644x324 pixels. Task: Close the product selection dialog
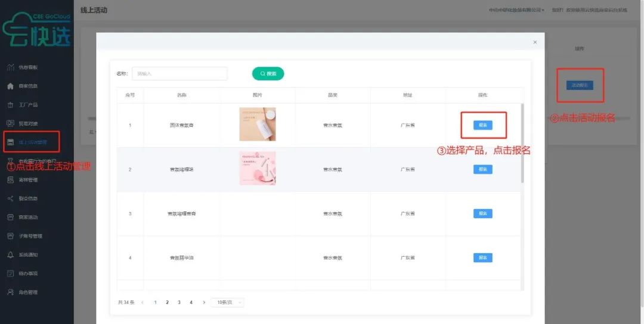[x=535, y=42]
